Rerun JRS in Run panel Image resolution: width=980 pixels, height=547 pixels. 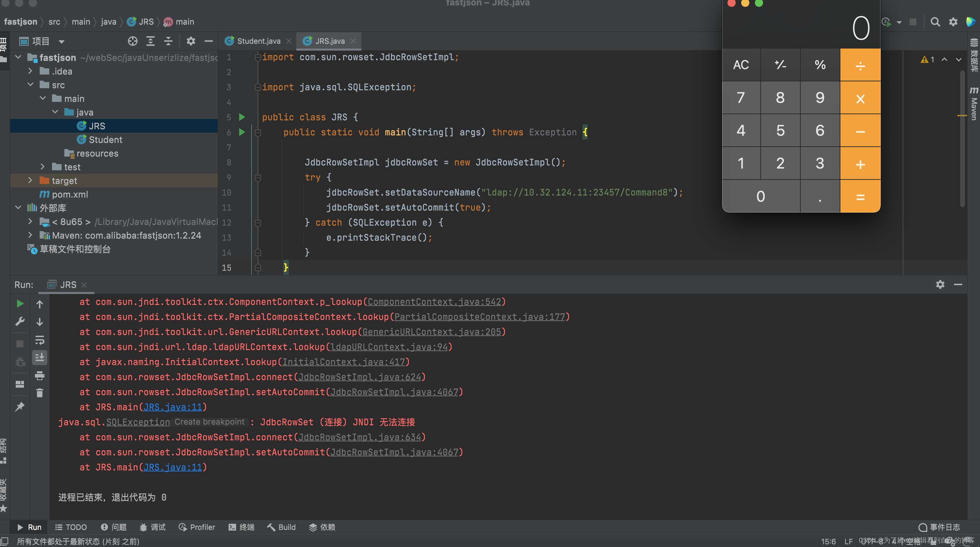[x=20, y=304]
